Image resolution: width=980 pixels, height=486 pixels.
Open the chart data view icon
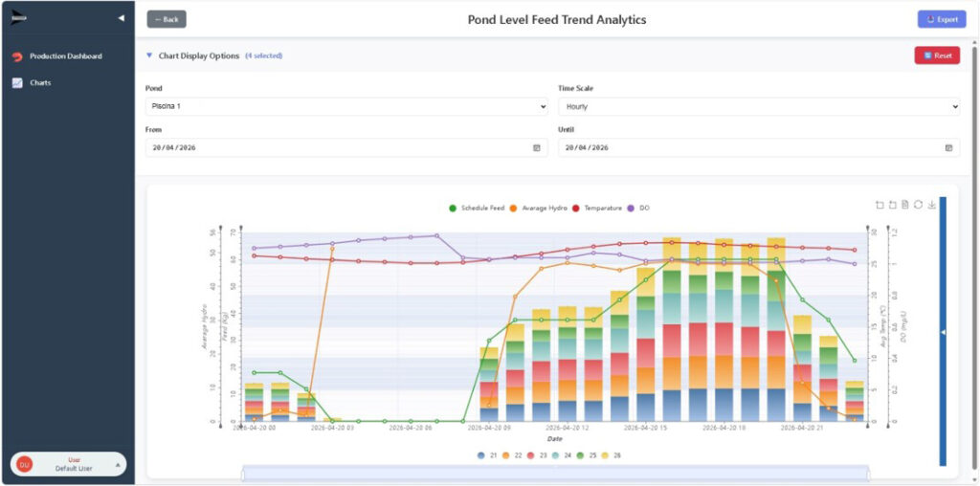pos(905,204)
